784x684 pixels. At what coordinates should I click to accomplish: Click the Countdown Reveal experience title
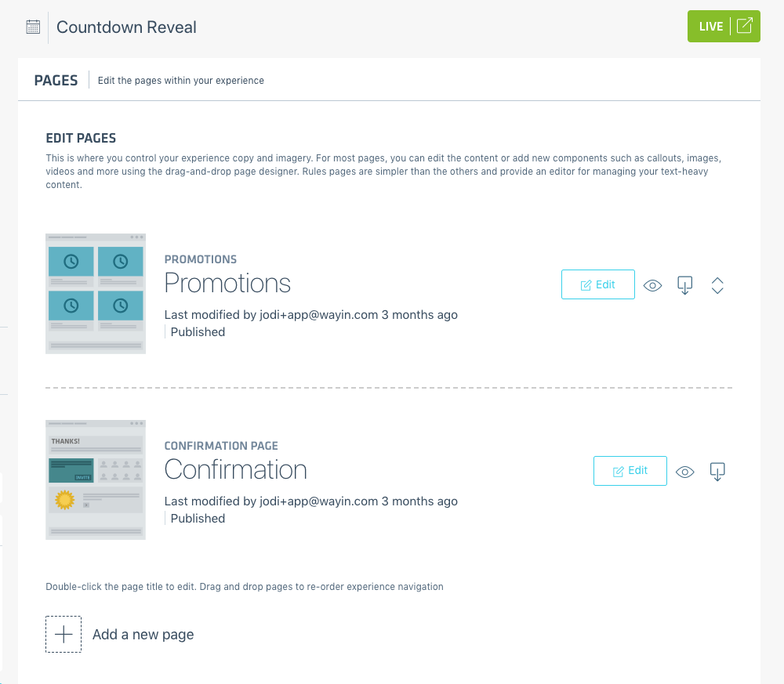pos(126,27)
